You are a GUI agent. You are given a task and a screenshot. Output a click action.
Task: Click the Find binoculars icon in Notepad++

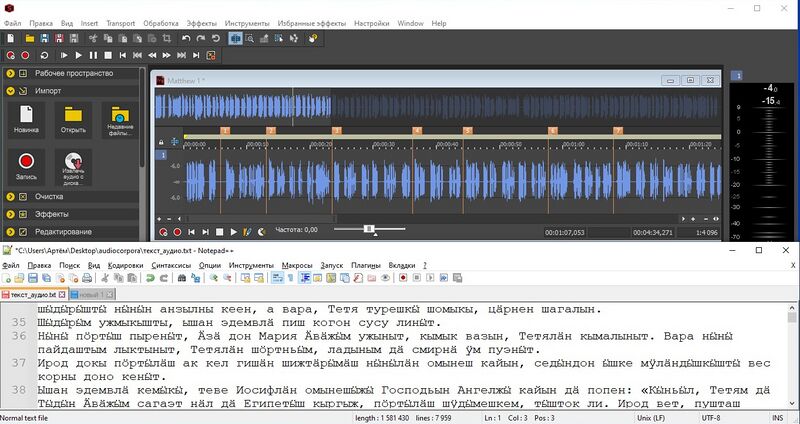click(182, 278)
